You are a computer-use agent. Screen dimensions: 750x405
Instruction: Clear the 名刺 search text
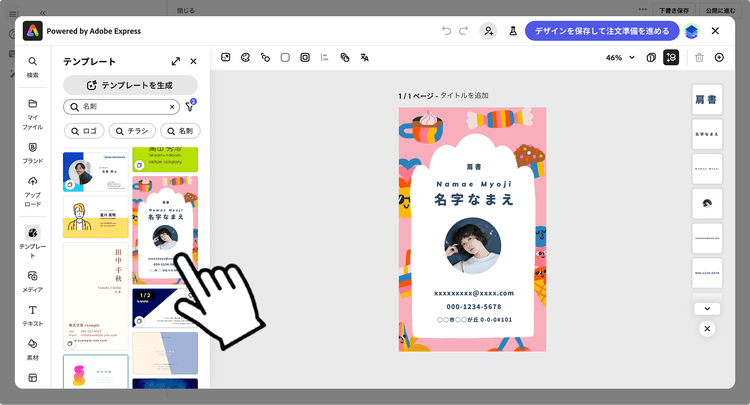click(172, 107)
